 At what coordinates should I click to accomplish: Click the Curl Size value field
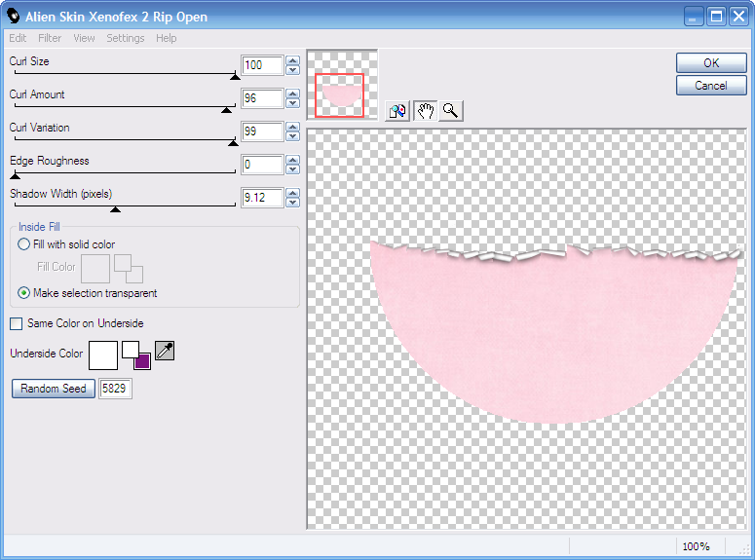click(262, 65)
